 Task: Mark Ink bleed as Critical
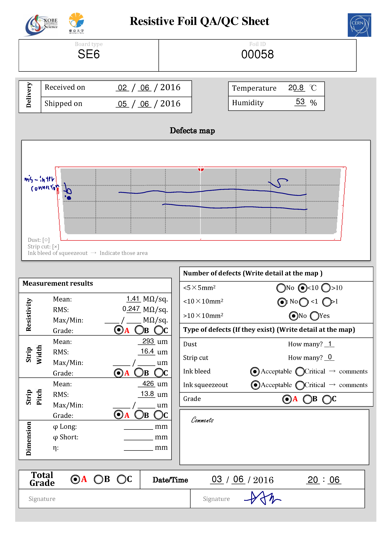click(x=300, y=372)
